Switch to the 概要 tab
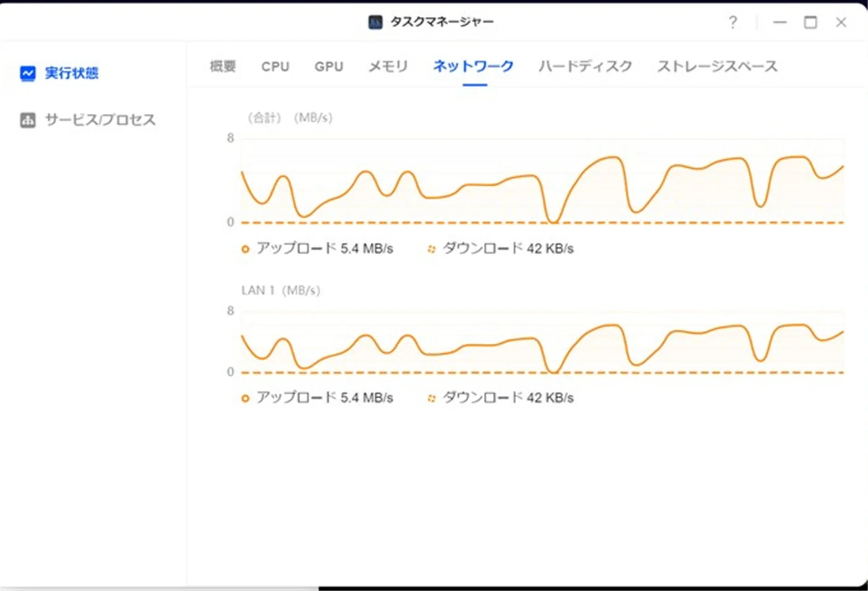Image resolution: width=868 pixels, height=591 pixels. point(223,66)
